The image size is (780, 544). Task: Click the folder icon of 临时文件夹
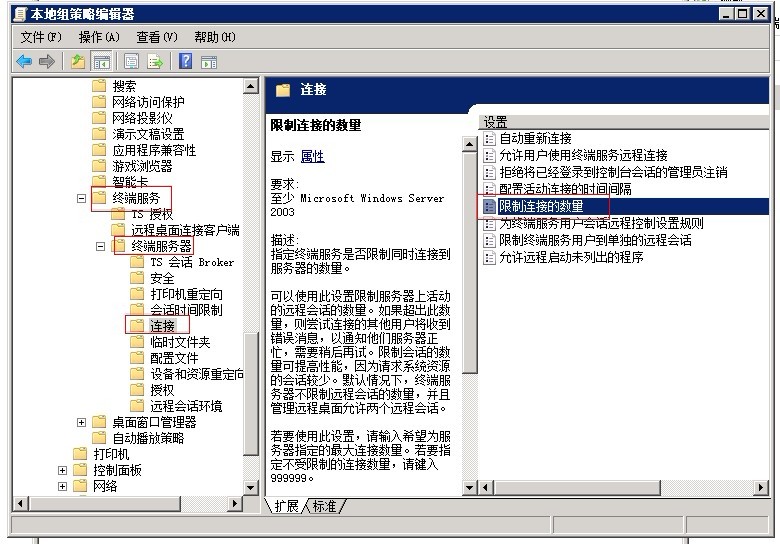coord(137,342)
